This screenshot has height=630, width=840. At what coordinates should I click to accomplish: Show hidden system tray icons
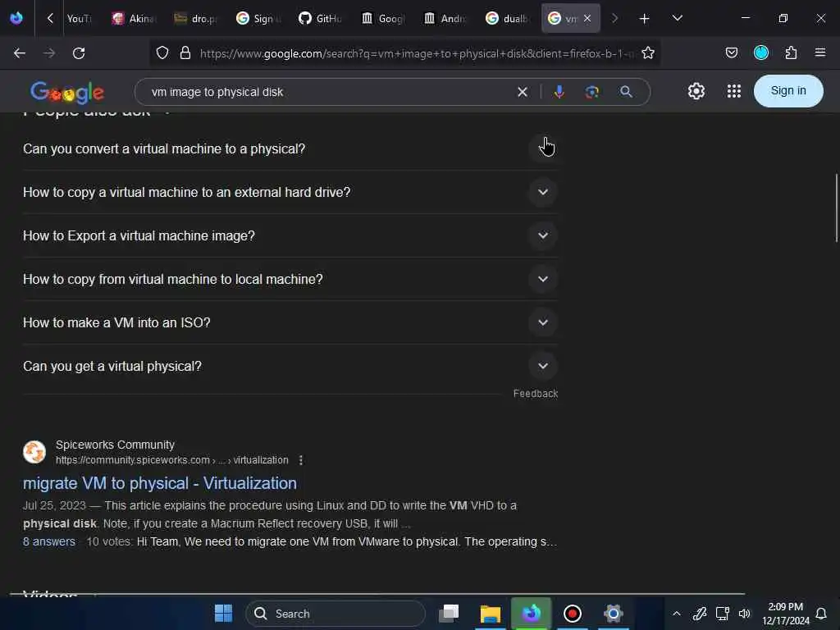point(677,614)
